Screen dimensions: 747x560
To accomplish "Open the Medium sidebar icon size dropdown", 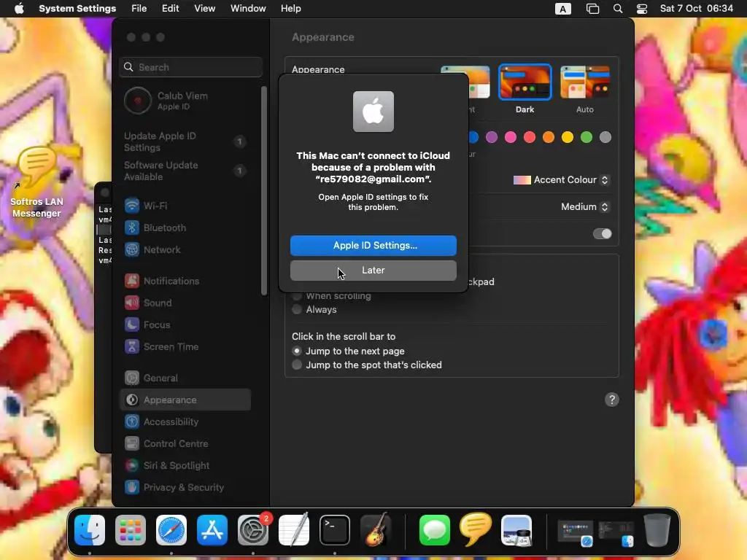I will tap(585, 206).
